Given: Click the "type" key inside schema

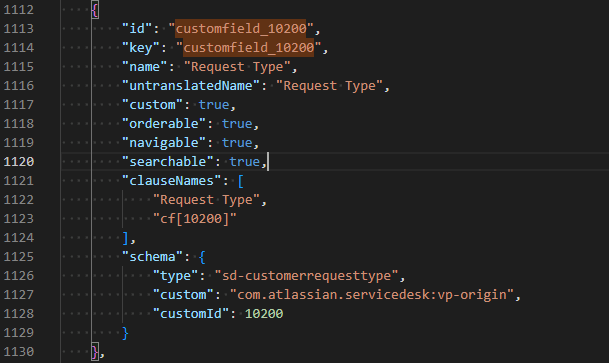Looking at the screenshot, I should point(176,276).
